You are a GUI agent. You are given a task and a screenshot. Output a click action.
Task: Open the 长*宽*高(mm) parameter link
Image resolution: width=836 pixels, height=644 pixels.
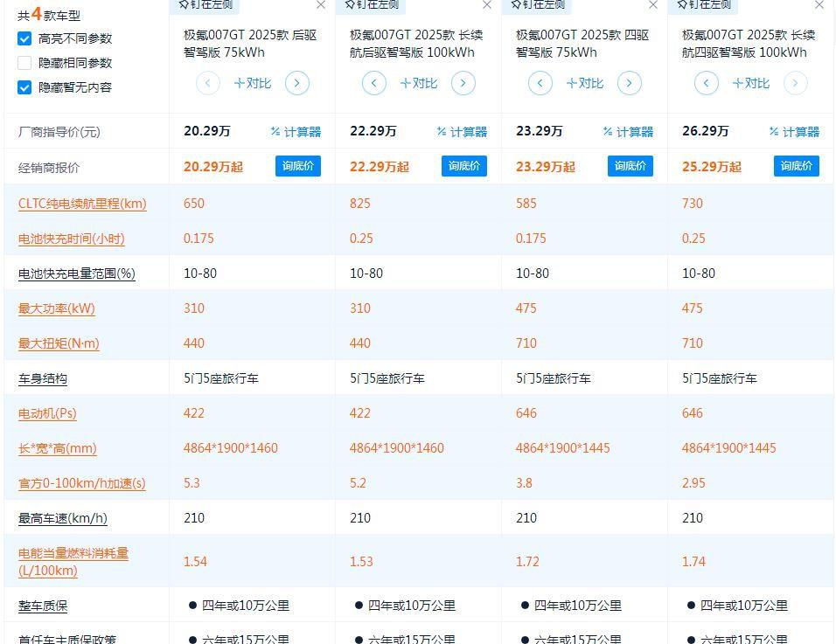(58, 448)
